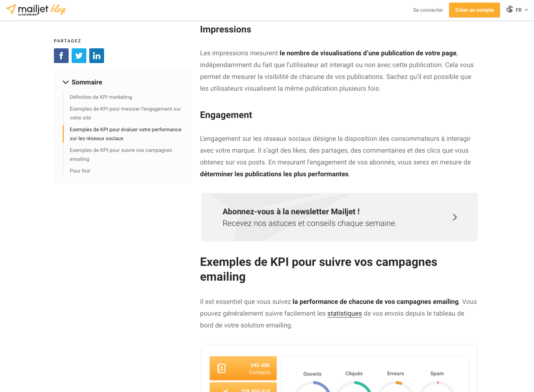Click the 345 450 Contacts card
Screen dimensions: 534x392
pyautogui.click(x=243, y=368)
